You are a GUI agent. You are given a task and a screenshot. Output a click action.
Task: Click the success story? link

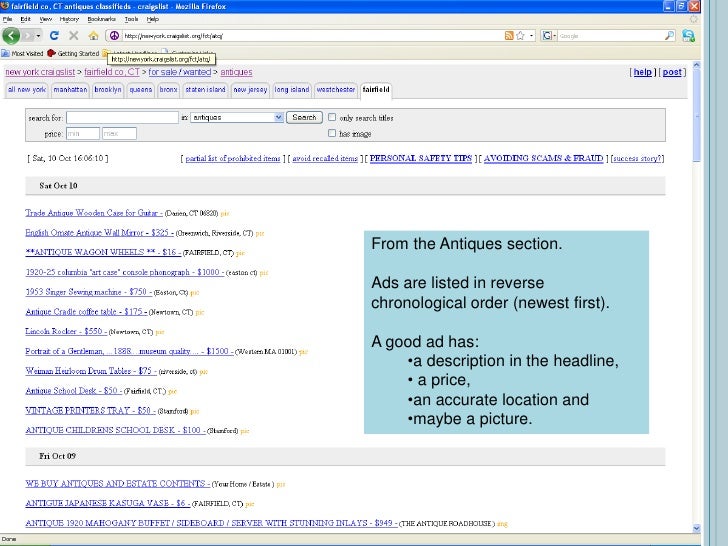click(637, 159)
